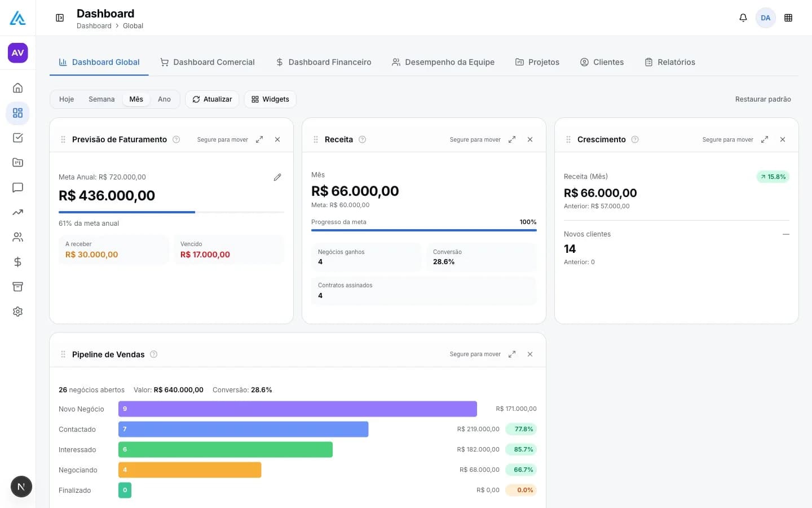This screenshot has width=812, height=508.
Task: Click the purple Novo Negócio bar
Action: 298,409
